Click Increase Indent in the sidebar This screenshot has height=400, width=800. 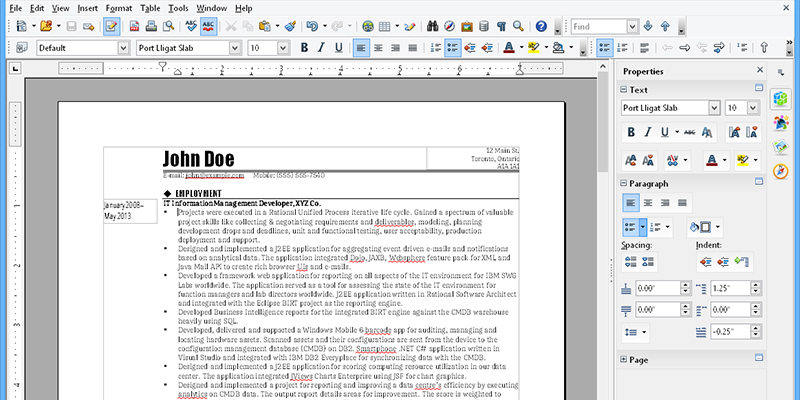(x=706, y=262)
